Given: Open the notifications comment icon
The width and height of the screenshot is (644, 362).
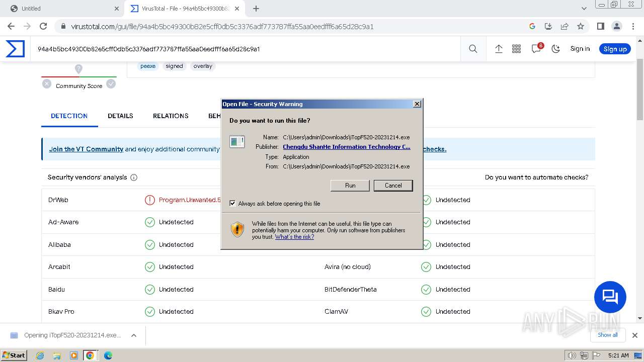Looking at the screenshot, I should pyautogui.click(x=536, y=49).
